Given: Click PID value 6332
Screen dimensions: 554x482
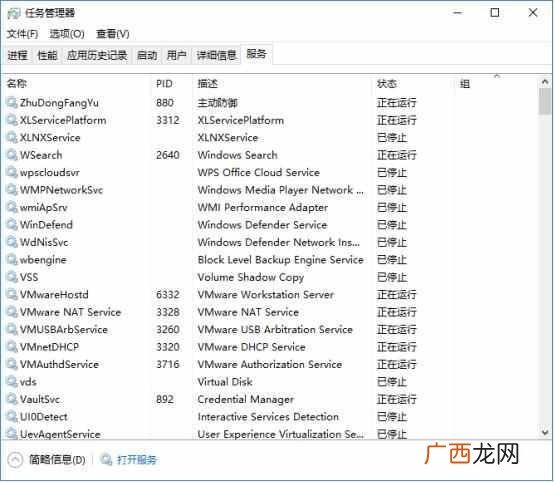Looking at the screenshot, I should (168, 295).
